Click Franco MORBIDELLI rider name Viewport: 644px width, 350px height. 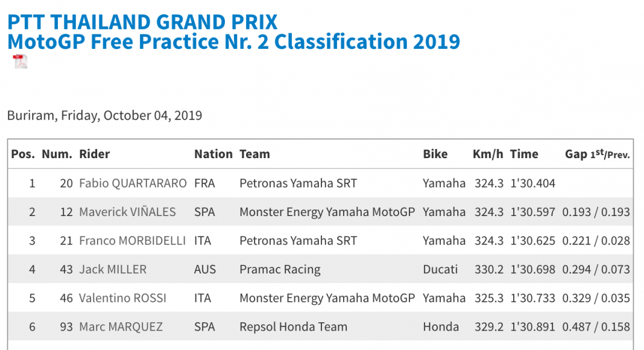[x=133, y=241]
